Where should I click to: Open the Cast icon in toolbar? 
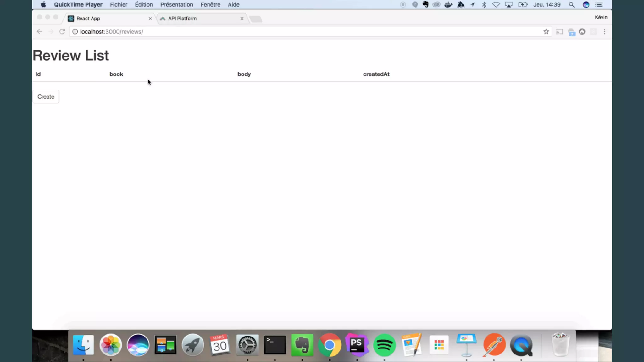(559, 31)
